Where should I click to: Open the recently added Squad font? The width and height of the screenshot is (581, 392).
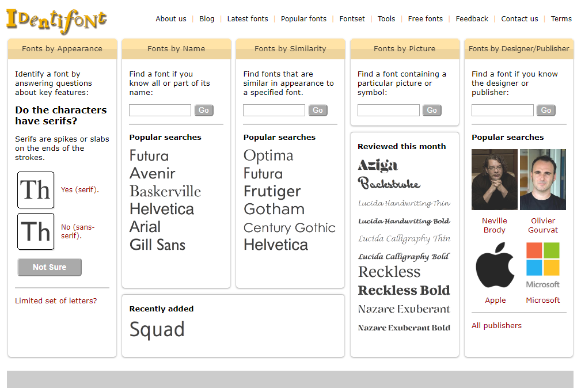(x=157, y=330)
